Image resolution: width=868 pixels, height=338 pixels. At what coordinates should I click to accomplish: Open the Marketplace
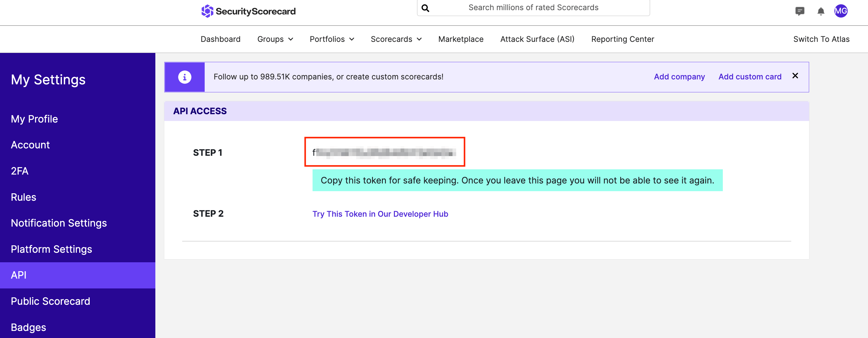pos(461,39)
